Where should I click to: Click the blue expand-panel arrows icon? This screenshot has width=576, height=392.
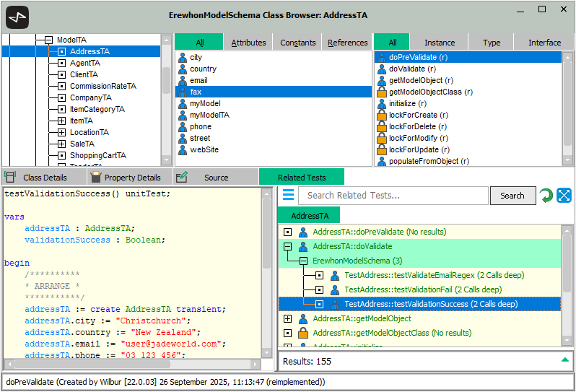[564, 196]
